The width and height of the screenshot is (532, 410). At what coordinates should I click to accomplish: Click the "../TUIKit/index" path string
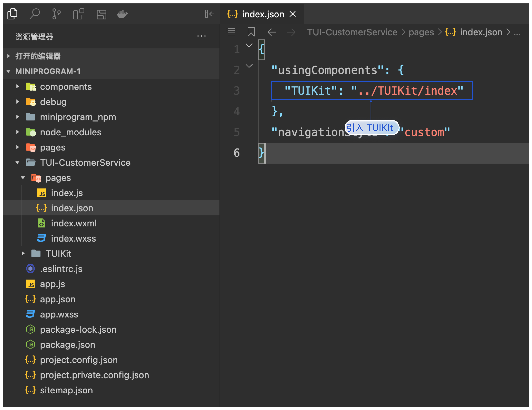(407, 91)
